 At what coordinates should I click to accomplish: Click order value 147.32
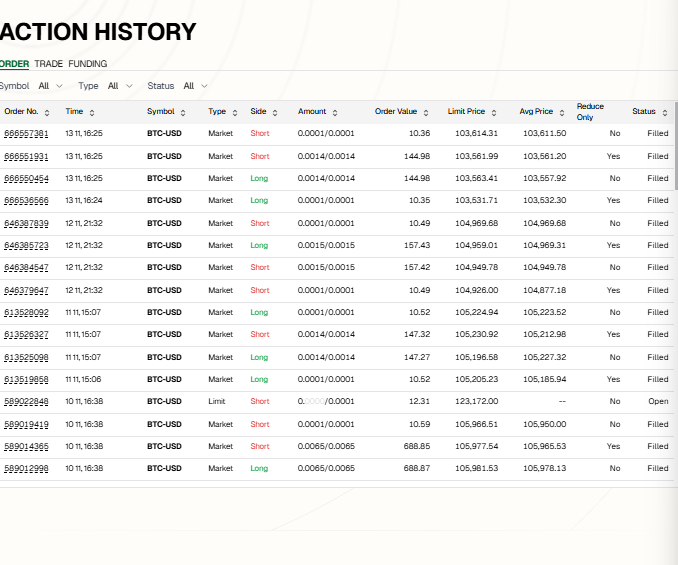point(417,335)
